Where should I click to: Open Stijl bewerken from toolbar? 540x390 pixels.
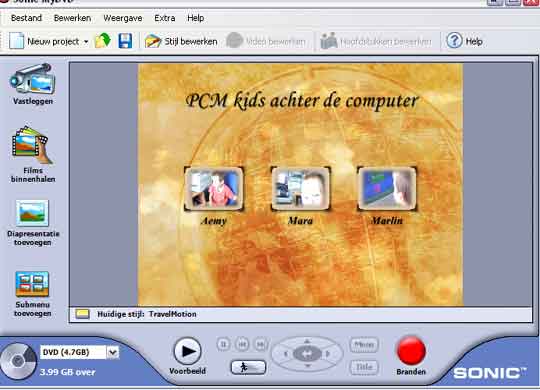[181, 41]
